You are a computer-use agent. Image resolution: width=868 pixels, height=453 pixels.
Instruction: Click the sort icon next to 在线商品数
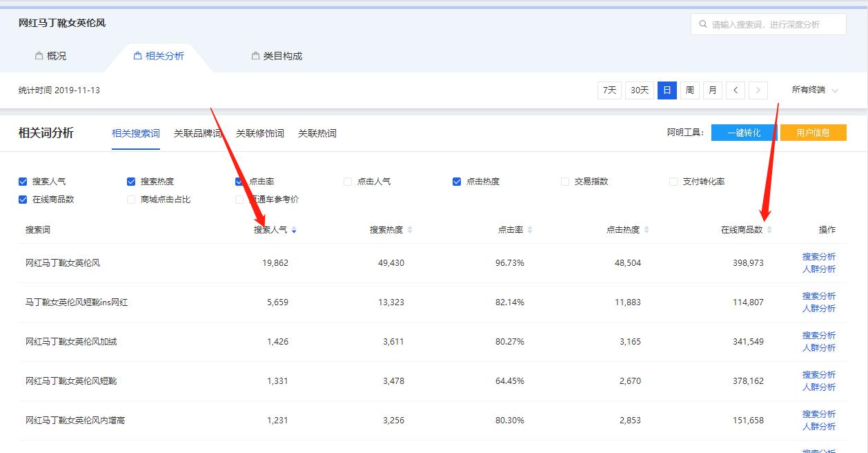(x=769, y=230)
